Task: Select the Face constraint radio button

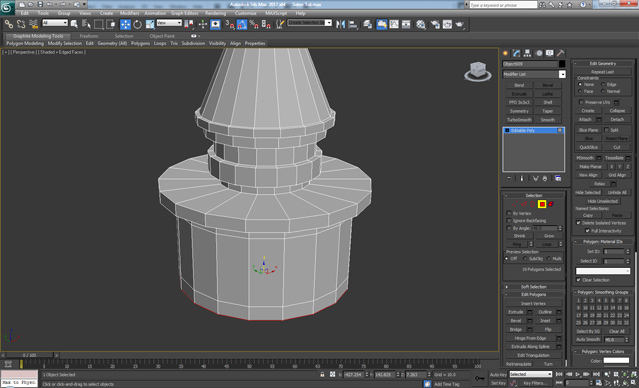Action: click(x=580, y=91)
